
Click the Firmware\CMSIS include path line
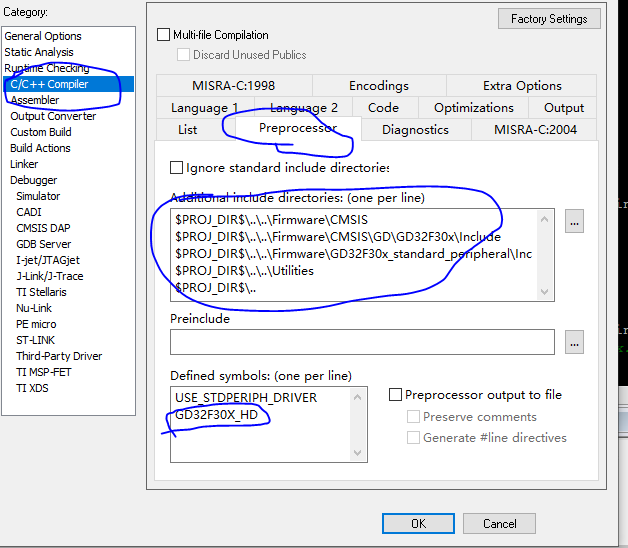(x=271, y=220)
